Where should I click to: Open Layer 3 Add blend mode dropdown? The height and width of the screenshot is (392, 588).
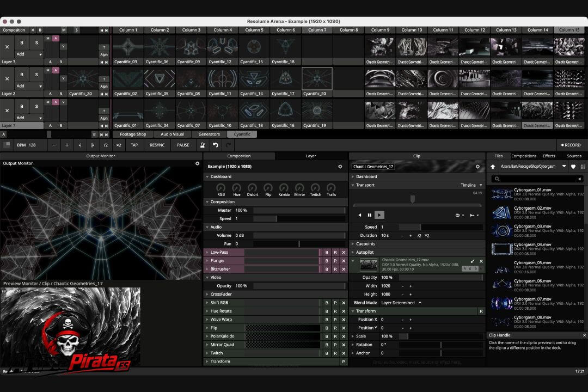click(29, 54)
